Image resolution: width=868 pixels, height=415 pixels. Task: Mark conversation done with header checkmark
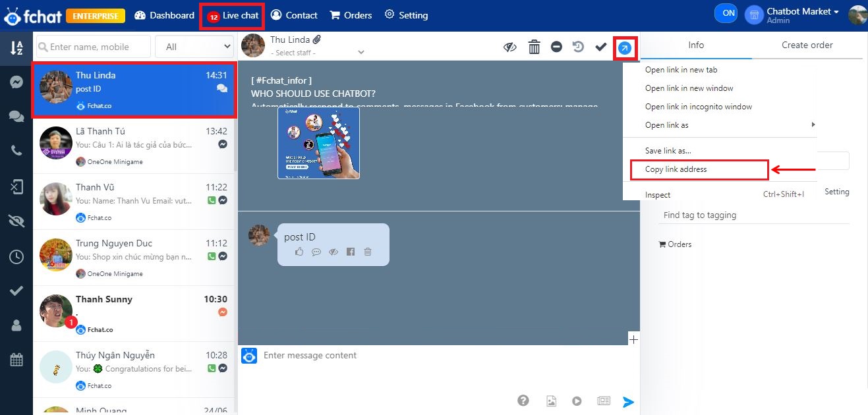pyautogui.click(x=601, y=47)
